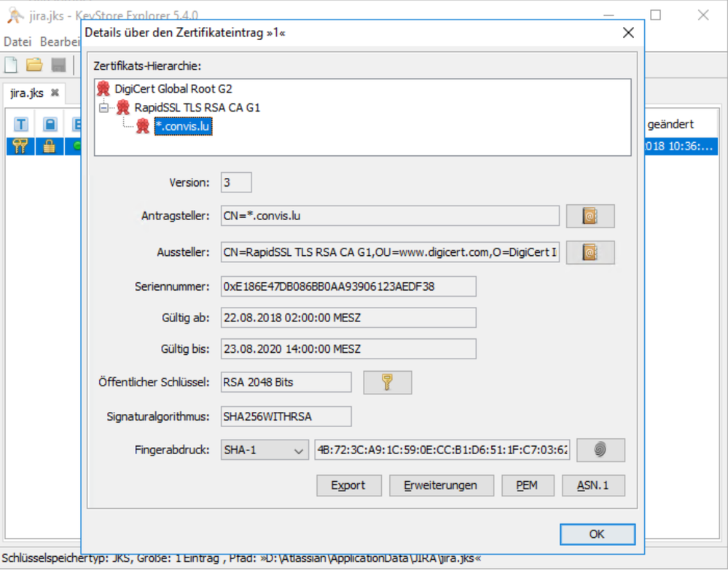This screenshot has width=728, height=570.
Task: Open certificate fingerprint viewer icon
Action: [x=600, y=450]
